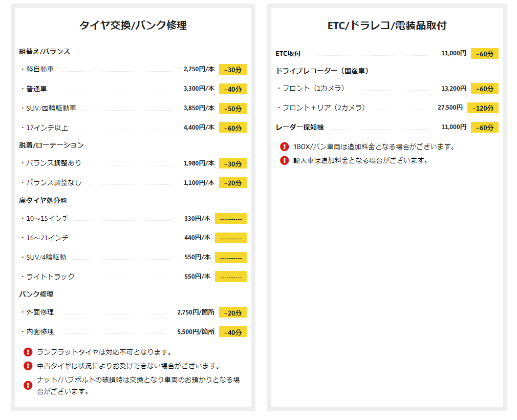The image size is (517, 420).
Task: Click the ~40分 badge for 普通車
Action: [233, 89]
